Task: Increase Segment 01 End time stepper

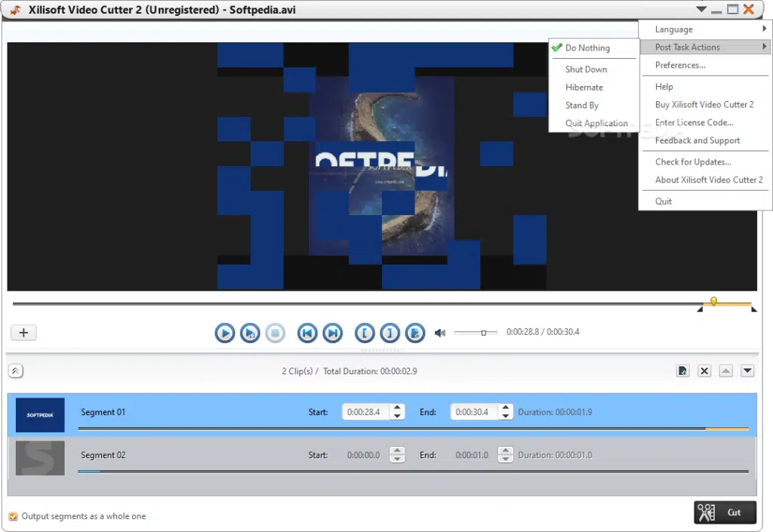Action: (x=505, y=407)
